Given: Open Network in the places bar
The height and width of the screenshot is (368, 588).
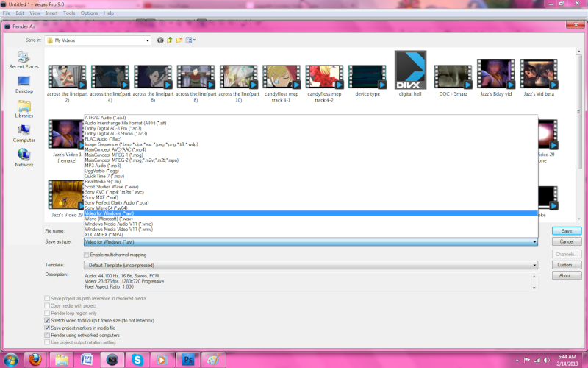Looking at the screenshot, I should coord(24,158).
